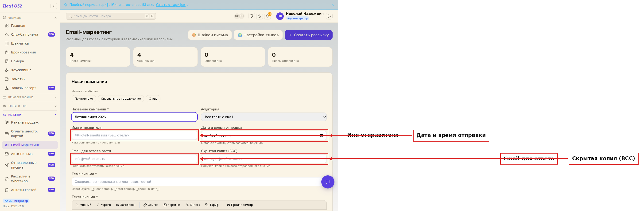This screenshot has height=211, width=644.
Task: Open Предпросмотр preview of the letter
Action: pos(240,205)
